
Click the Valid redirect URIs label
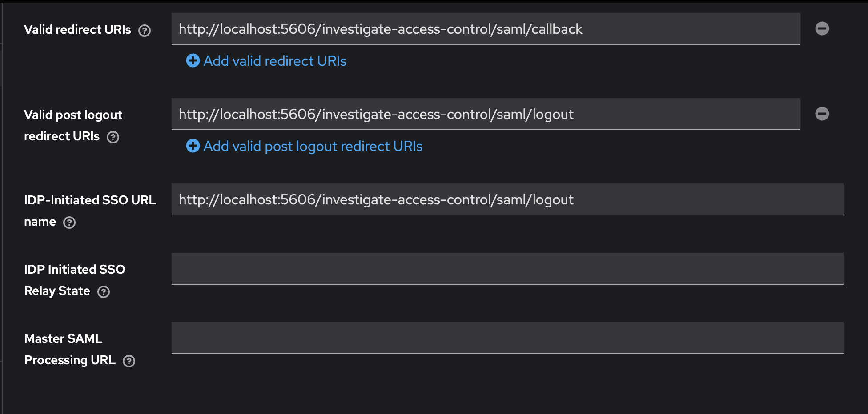77,30
